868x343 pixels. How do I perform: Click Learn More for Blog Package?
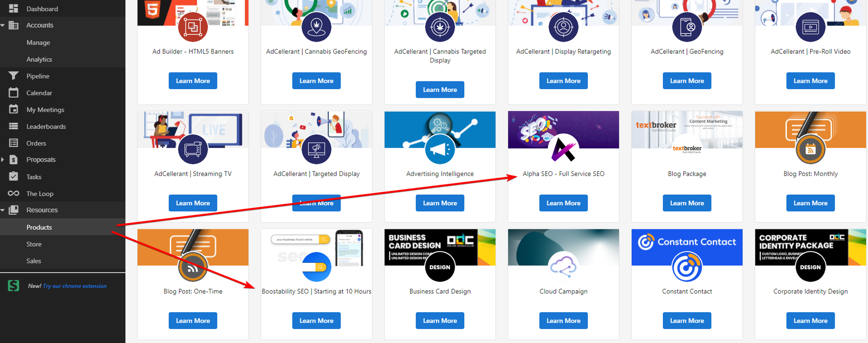[x=687, y=203]
